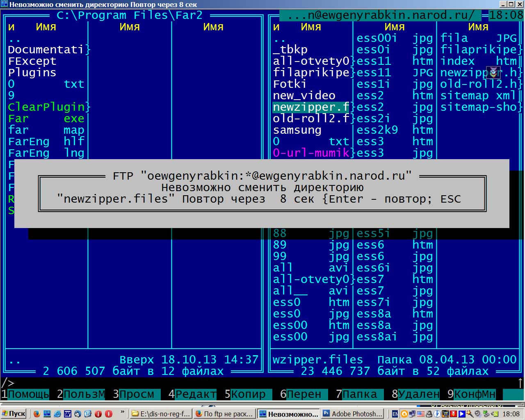Click the 2 ПользМ function key

coord(81,394)
